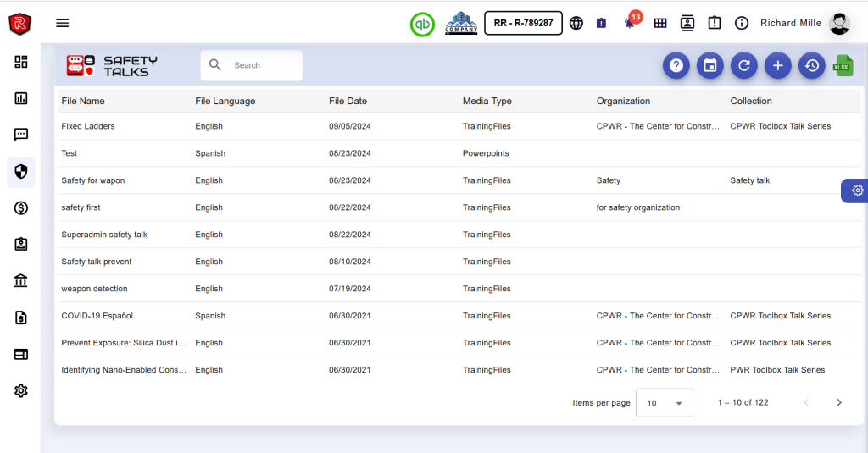This screenshot has height=453, width=868.
Task: Go to the next page of results
Action: click(838, 403)
